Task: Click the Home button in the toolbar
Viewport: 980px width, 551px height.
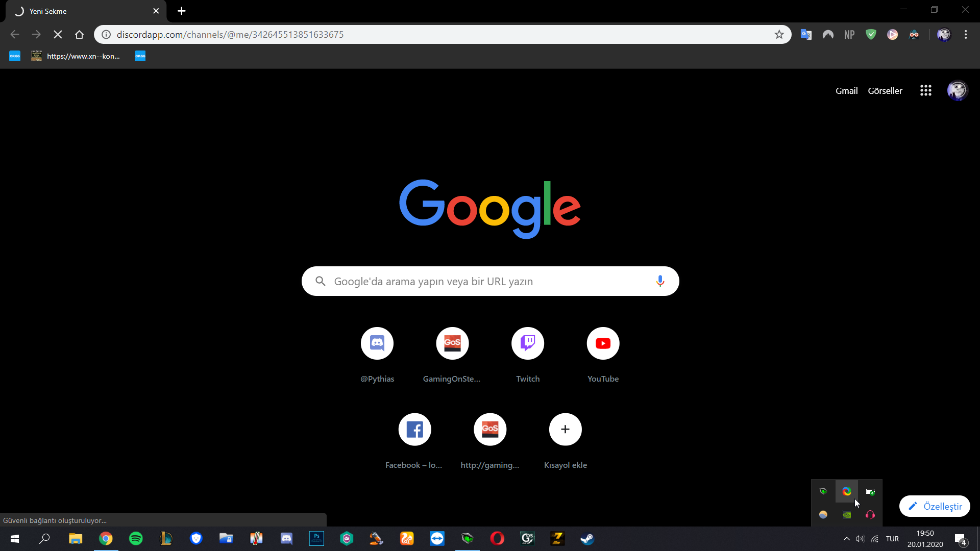Action: pos(79,35)
